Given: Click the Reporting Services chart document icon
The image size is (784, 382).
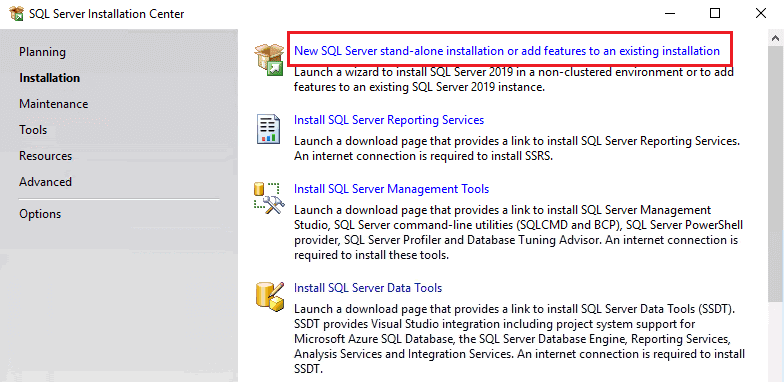Looking at the screenshot, I should tap(268, 129).
